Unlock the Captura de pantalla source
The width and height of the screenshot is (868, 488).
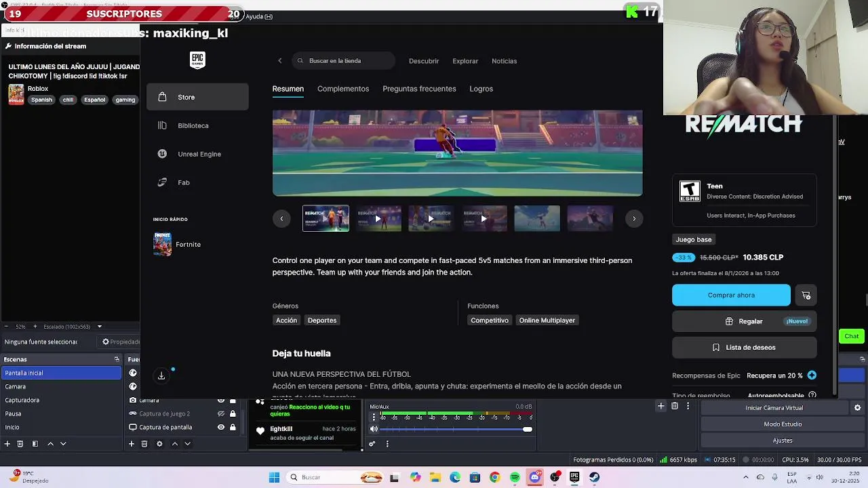coord(233,427)
